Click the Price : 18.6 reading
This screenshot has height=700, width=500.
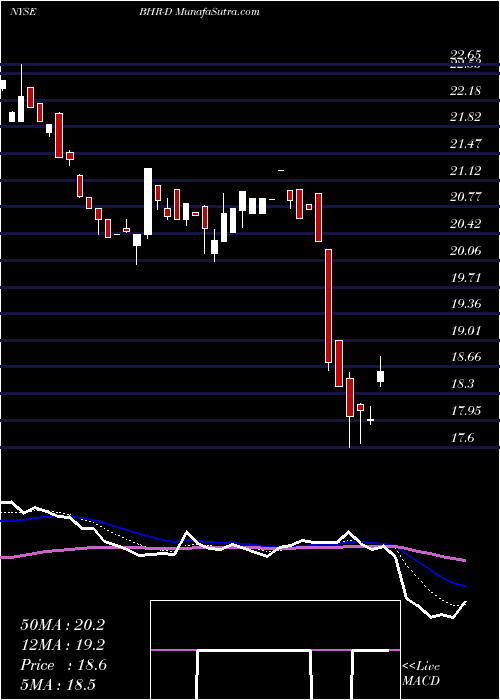tap(63, 665)
